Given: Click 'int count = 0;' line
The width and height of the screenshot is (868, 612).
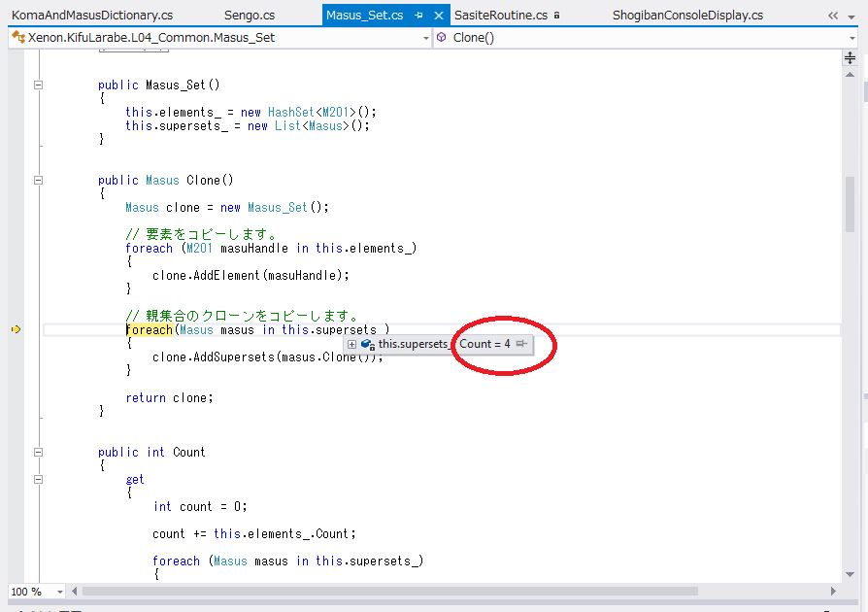Looking at the screenshot, I should [200, 506].
